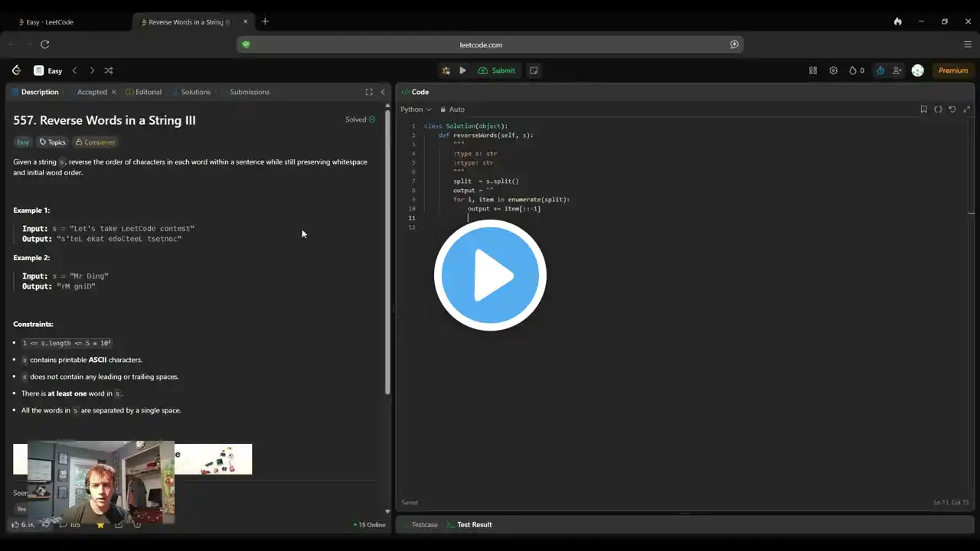
Task: Open the notes icon next to Submit
Action: (534, 70)
